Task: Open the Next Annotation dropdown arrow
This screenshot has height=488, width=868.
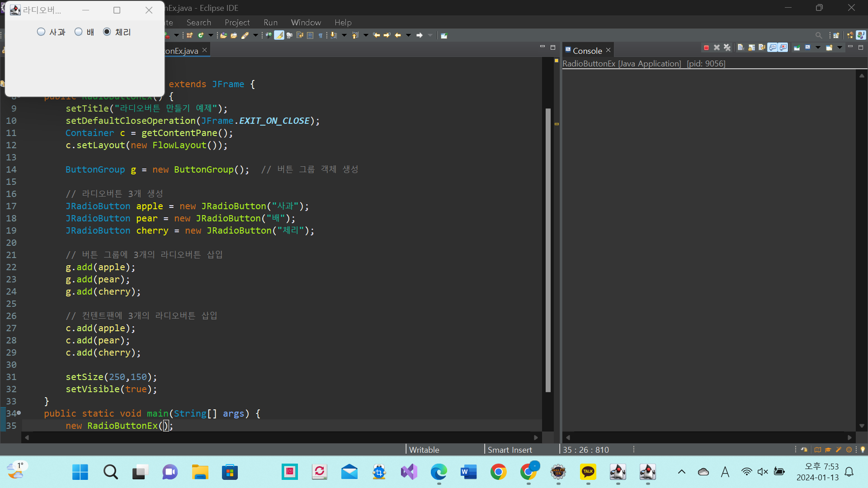Action: (344, 35)
